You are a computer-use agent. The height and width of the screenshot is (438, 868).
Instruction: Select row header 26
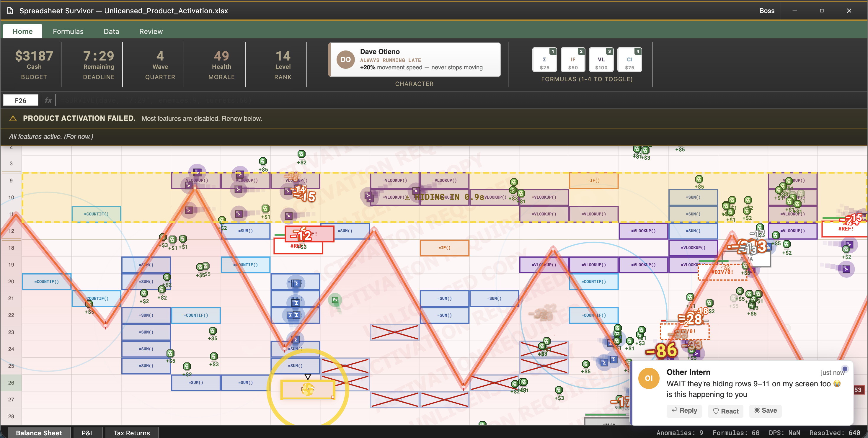point(11,383)
